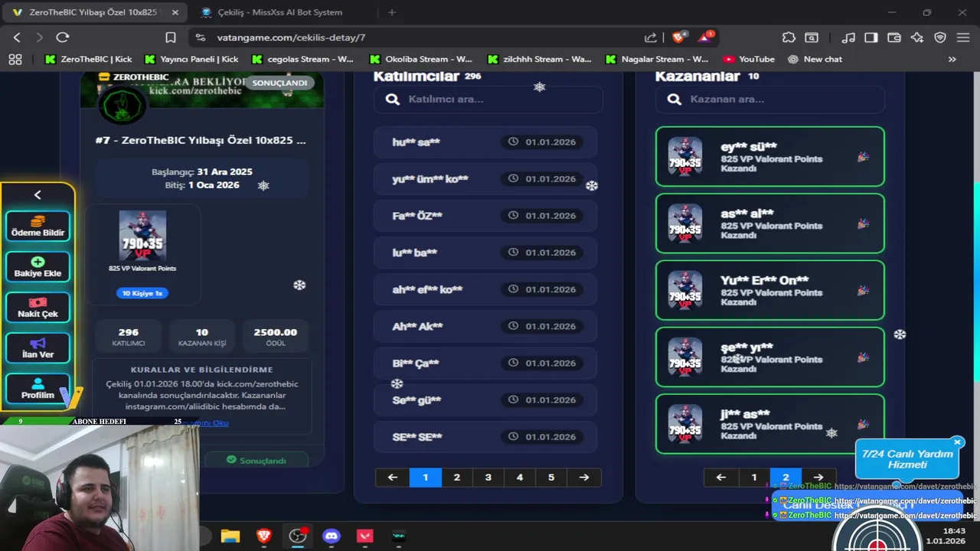Go to participants page 2
This screenshot has height=551, width=980.
[457, 478]
